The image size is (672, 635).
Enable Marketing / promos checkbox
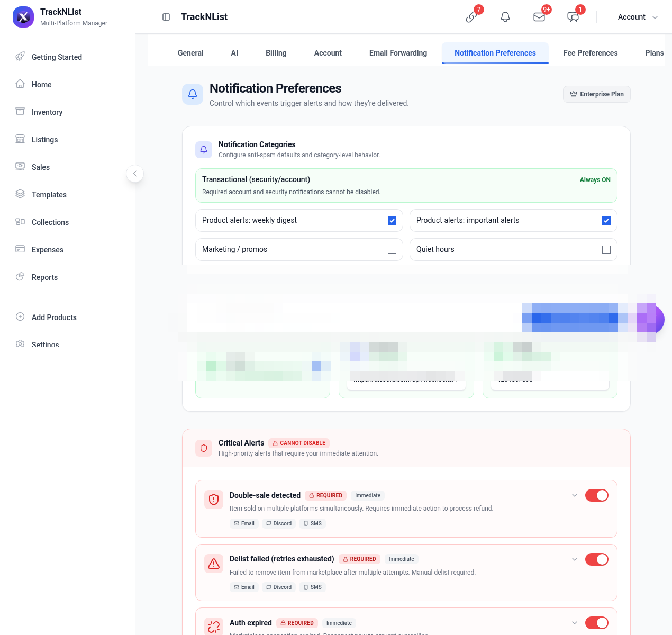(392, 250)
